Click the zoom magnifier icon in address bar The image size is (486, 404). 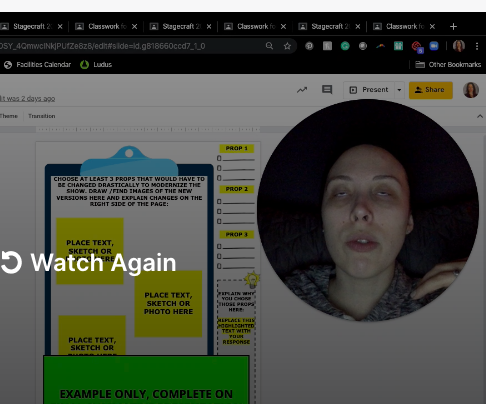click(269, 46)
